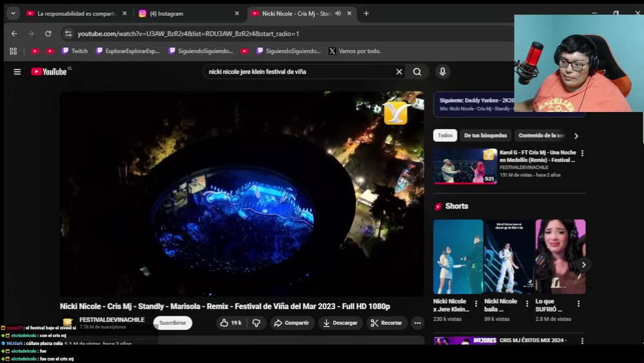Open the ExplorarExplorarExp... bookmark
644x363 pixels.
pos(128,51)
